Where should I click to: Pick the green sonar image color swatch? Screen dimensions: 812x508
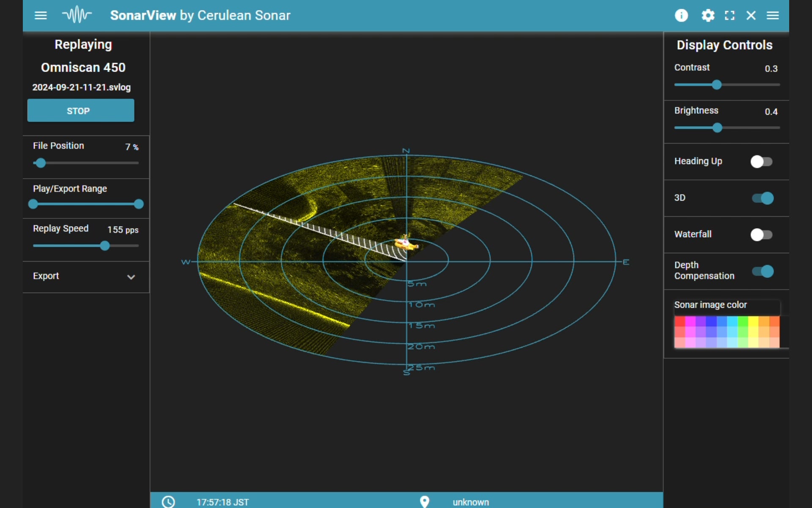tap(743, 322)
